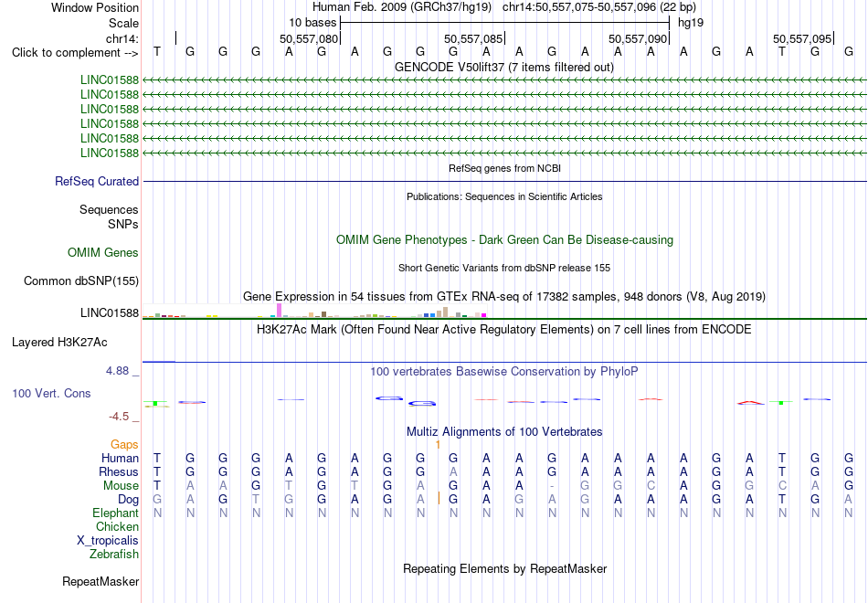The image size is (868, 603).
Task: Click the OMIM Genes track label
Action: 103,253
